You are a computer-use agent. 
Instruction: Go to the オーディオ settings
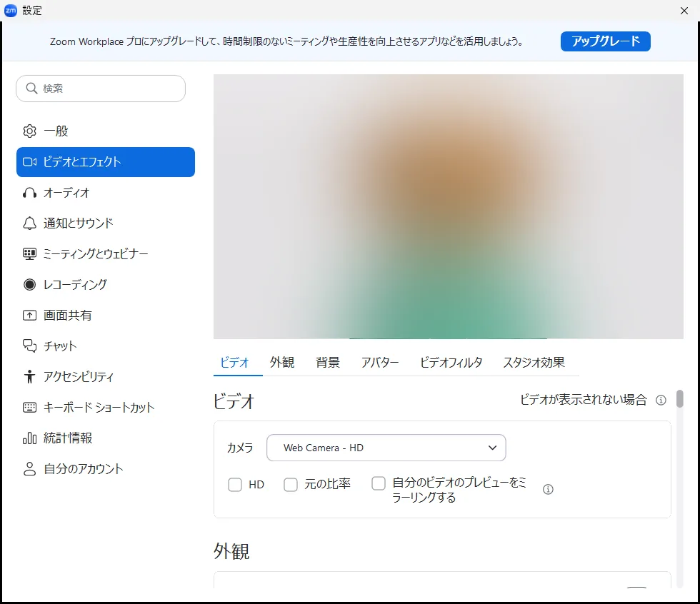[x=106, y=193]
